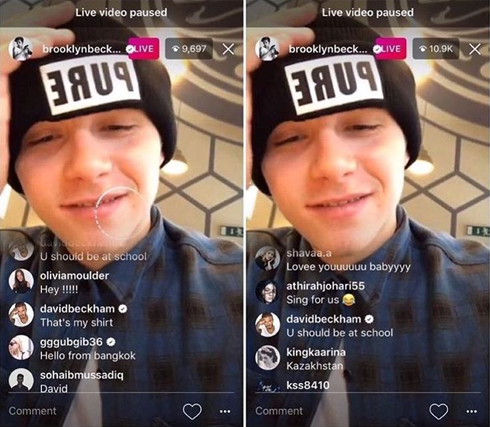Screen dimensions: 490x427
Task: Tap the pink LIVE badge on left screen
Action: pyautogui.click(x=144, y=49)
